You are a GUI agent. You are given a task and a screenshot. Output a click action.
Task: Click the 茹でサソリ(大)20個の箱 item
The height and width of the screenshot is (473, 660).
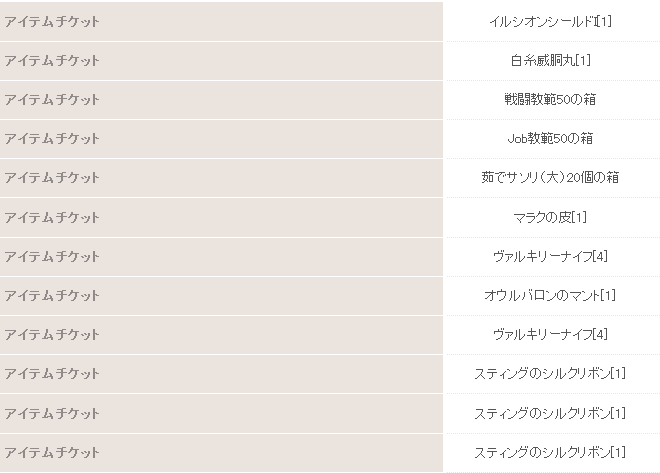click(550, 177)
